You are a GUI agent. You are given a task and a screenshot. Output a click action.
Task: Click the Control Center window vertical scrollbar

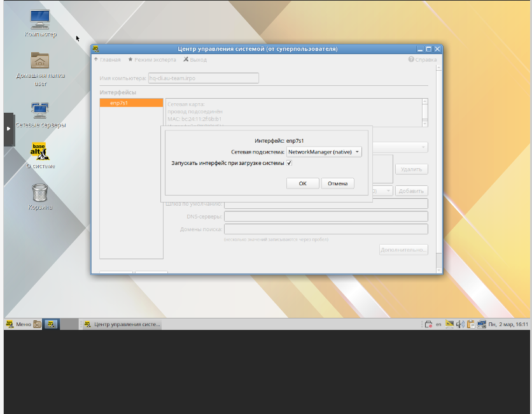coord(438,161)
